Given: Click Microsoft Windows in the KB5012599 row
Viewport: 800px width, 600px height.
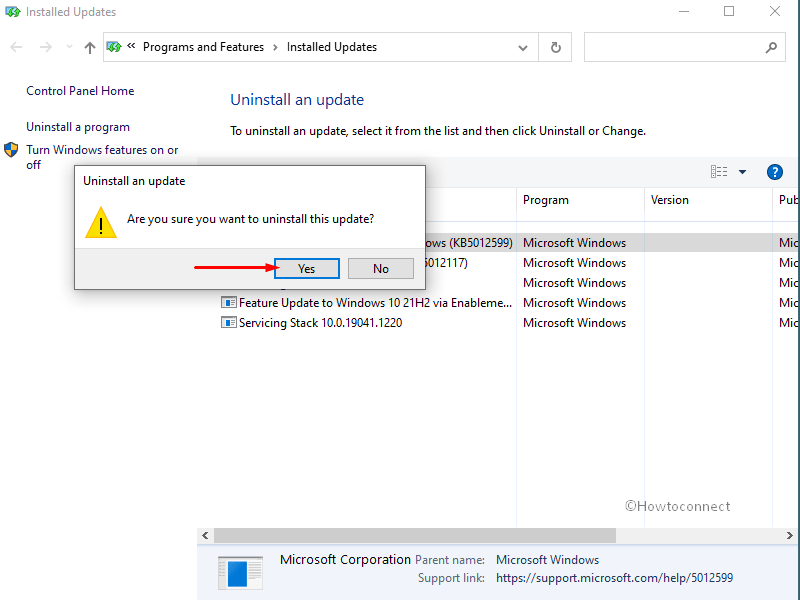Looking at the screenshot, I should (574, 243).
